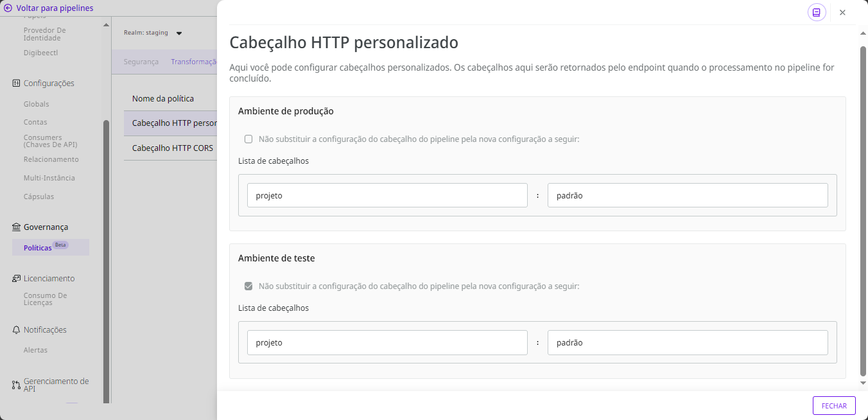The image size is (868, 420).
Task: Open the Realm: staging dropdown
Action: pyautogui.click(x=179, y=33)
